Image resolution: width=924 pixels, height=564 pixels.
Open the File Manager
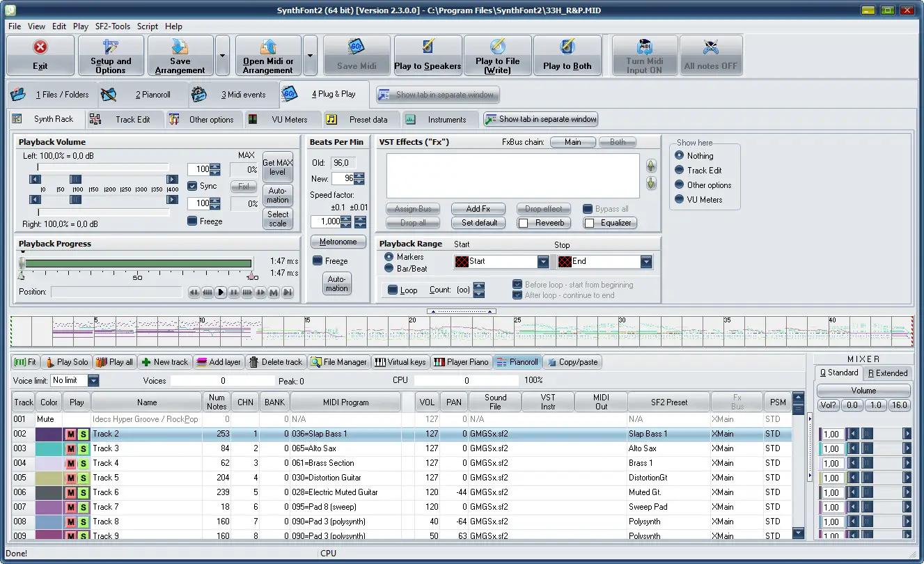click(338, 362)
